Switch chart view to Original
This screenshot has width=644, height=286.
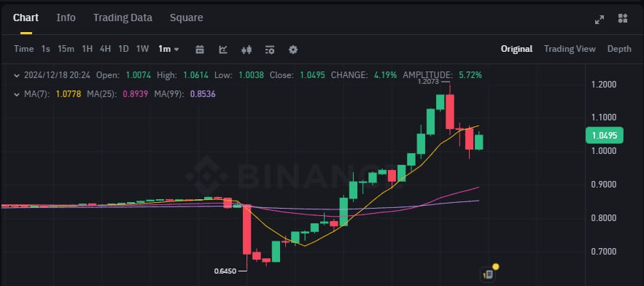pyautogui.click(x=516, y=49)
